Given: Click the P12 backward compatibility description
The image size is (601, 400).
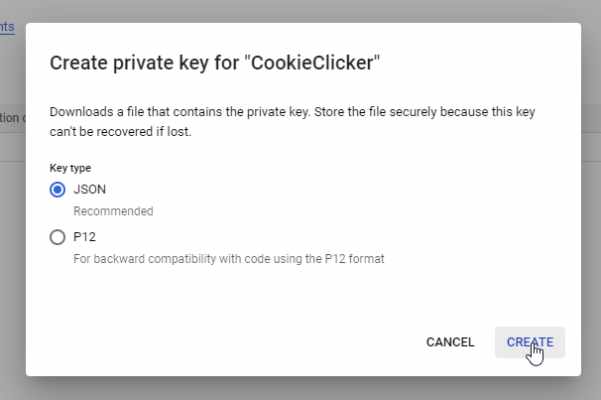Looking at the screenshot, I should [x=229, y=259].
